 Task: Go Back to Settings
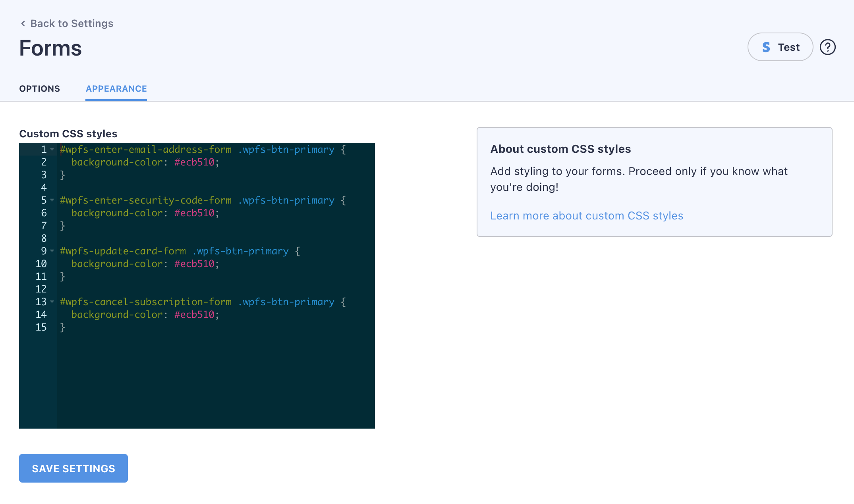pyautogui.click(x=71, y=24)
